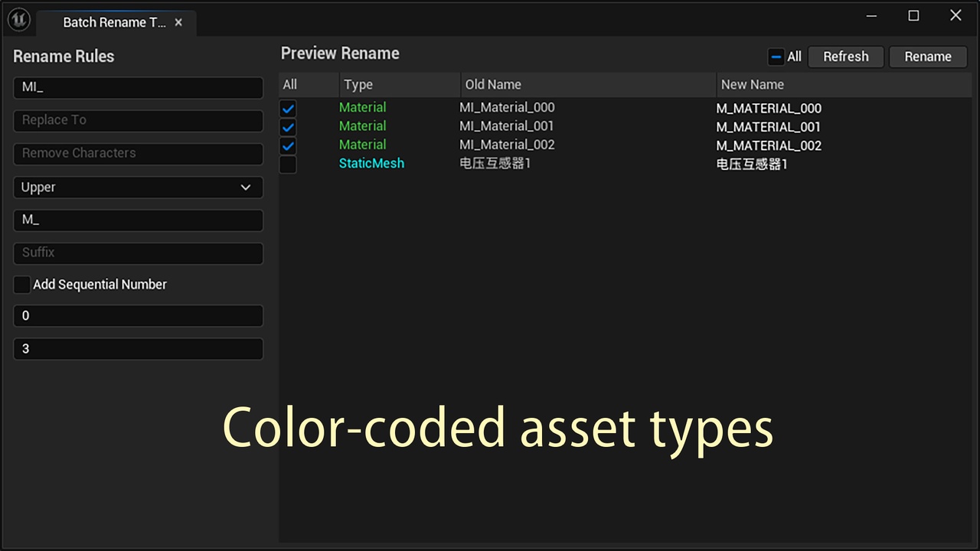Uncheck the MI_Material_002 row checkbox
Image resolution: width=980 pixels, height=551 pixels.
coord(288,145)
